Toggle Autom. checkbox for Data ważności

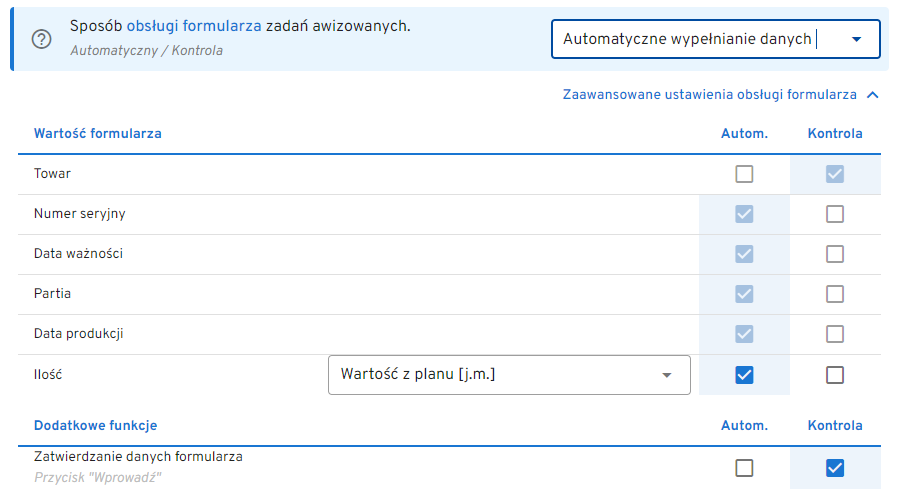744,254
